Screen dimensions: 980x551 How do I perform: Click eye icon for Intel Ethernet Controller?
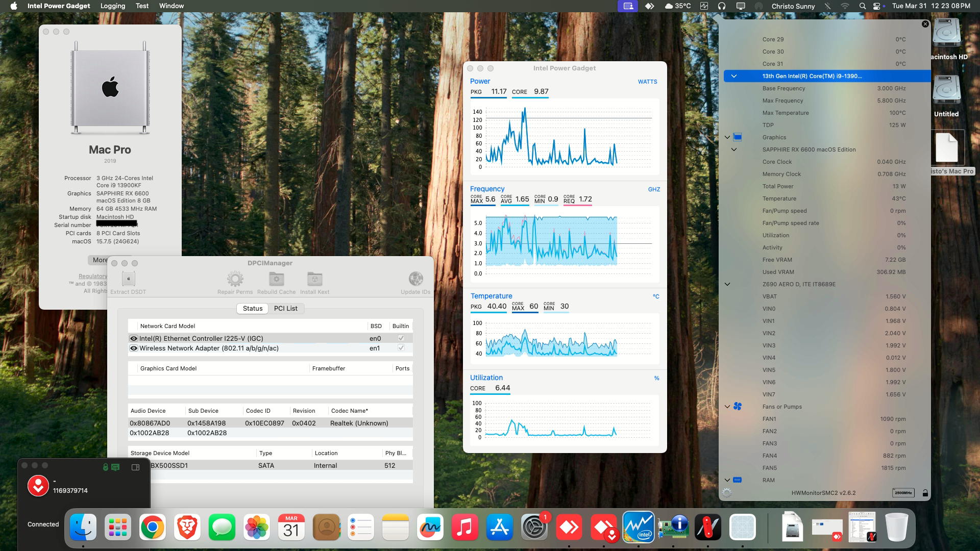point(134,338)
